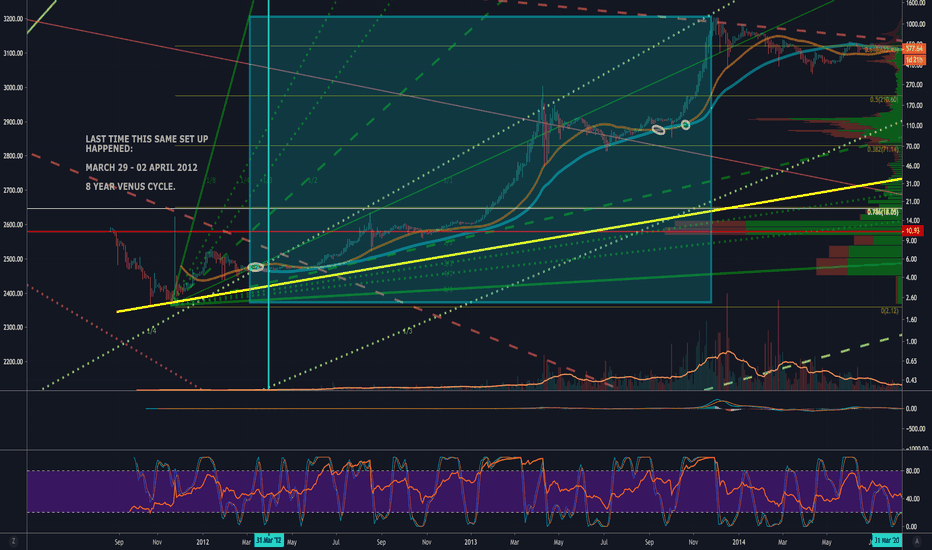Click 1000.00 on the right price scale

(916, 24)
